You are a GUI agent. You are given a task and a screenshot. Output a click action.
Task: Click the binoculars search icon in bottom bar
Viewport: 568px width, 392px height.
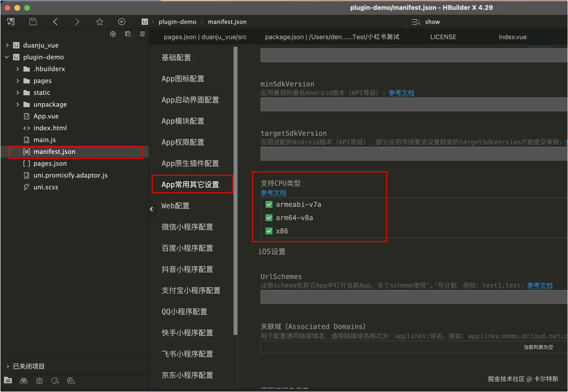click(24, 381)
